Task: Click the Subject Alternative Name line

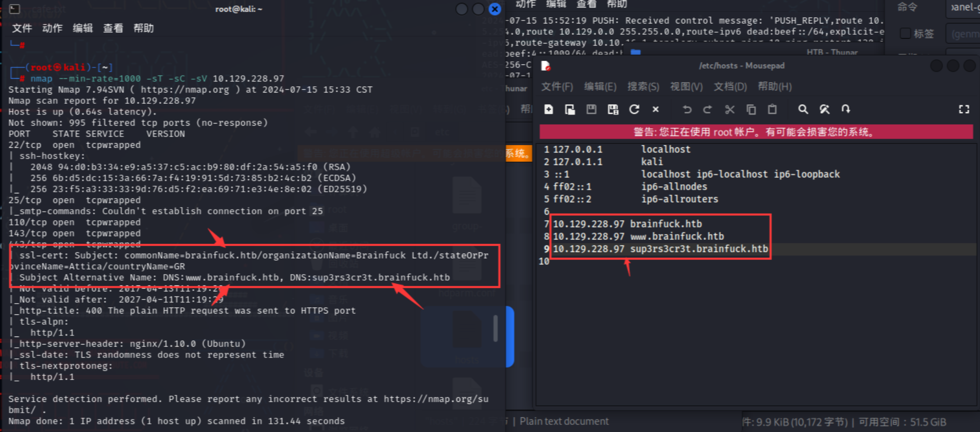Action: point(234,278)
